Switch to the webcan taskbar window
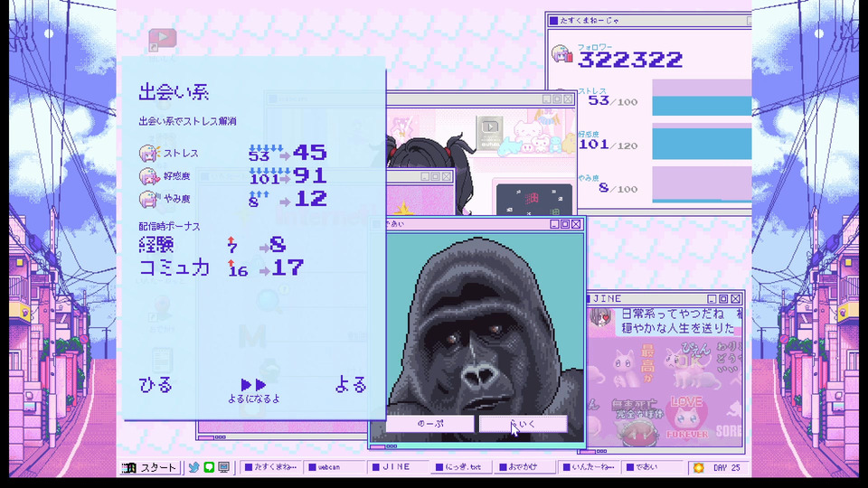868x488 pixels. pyautogui.click(x=335, y=467)
